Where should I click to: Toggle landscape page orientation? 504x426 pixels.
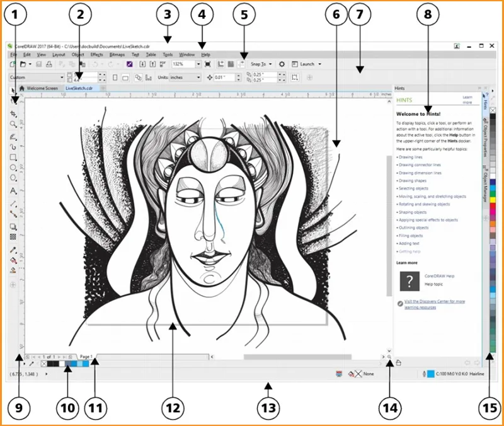pyautogui.click(x=125, y=78)
